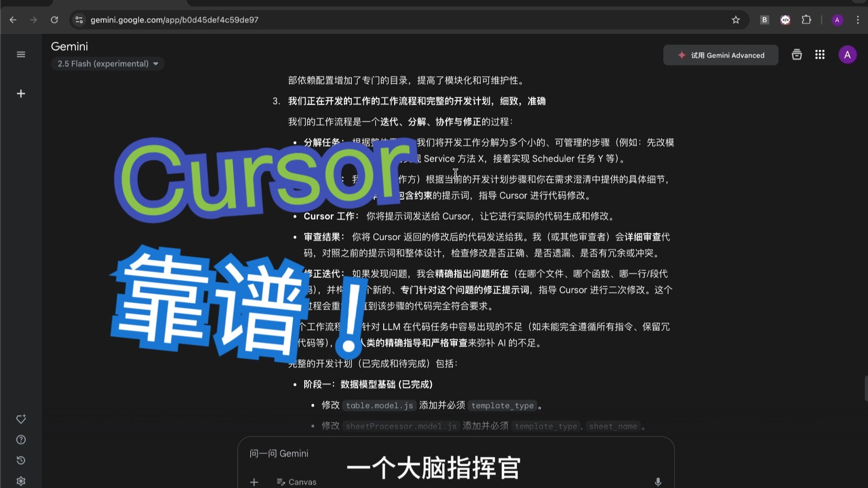Bookmark this page with the star icon
Viewport: 868px width, 488px height.
pyautogui.click(x=736, y=20)
